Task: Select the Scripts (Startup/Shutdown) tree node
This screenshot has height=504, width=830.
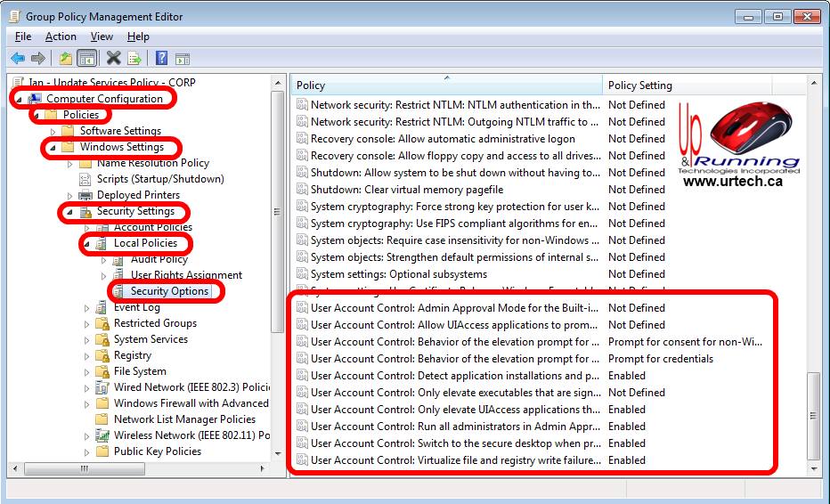Action: pyautogui.click(x=160, y=179)
